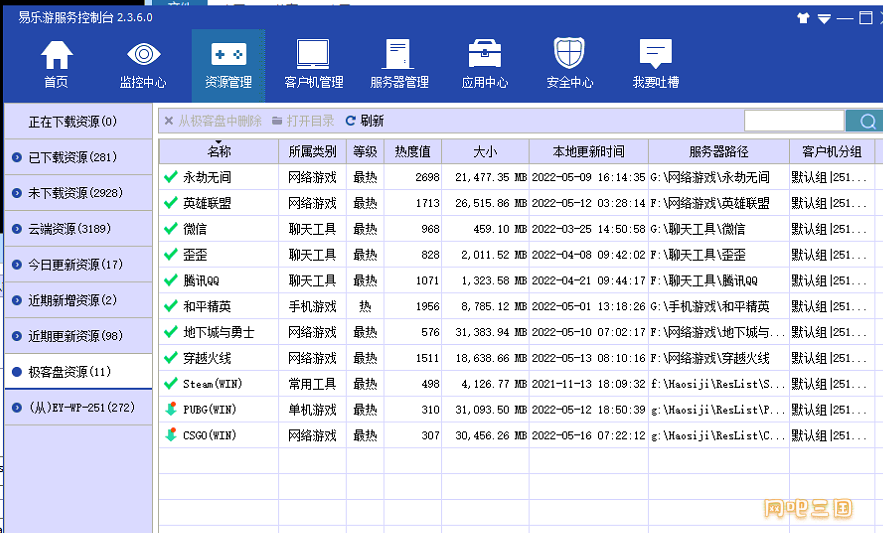The height and width of the screenshot is (533, 883).
Task: Open 应用中心 toolbox icon
Action: click(485, 55)
